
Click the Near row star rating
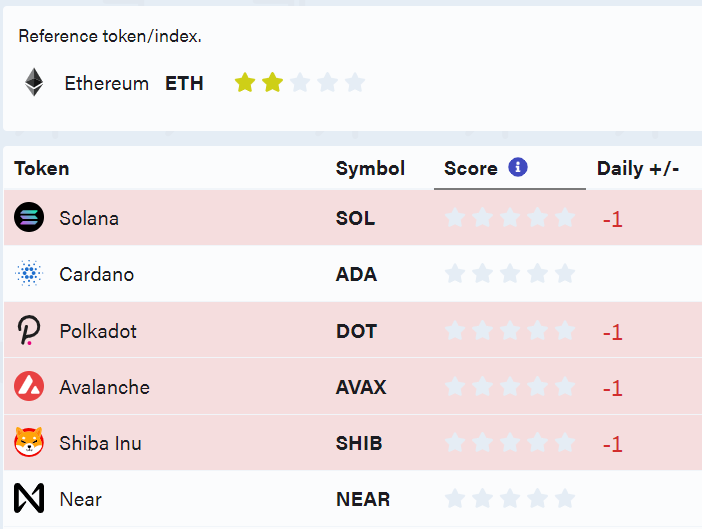click(x=510, y=498)
